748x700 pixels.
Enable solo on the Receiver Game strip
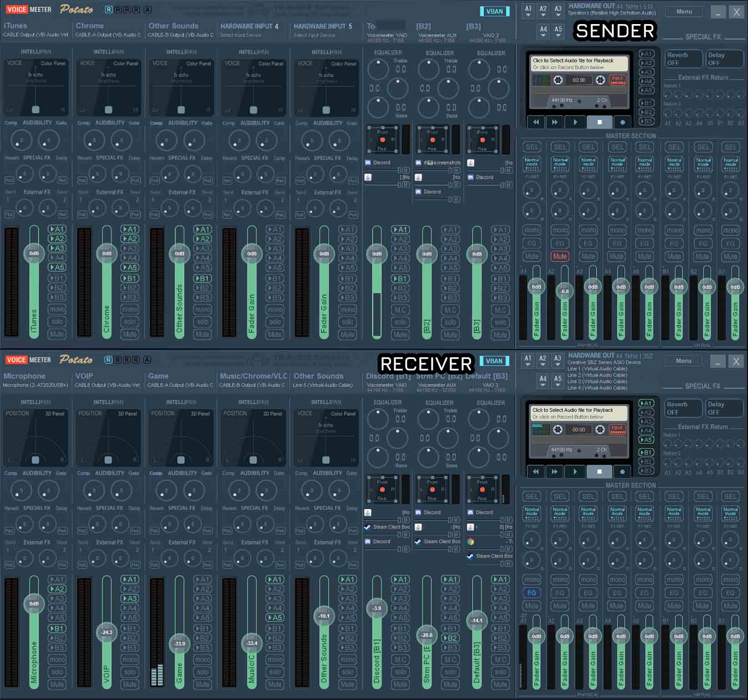coord(203,672)
